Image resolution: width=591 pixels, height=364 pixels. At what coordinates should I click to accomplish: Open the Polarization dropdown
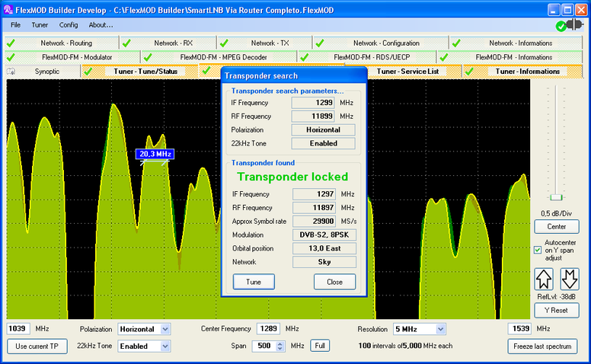(165, 329)
